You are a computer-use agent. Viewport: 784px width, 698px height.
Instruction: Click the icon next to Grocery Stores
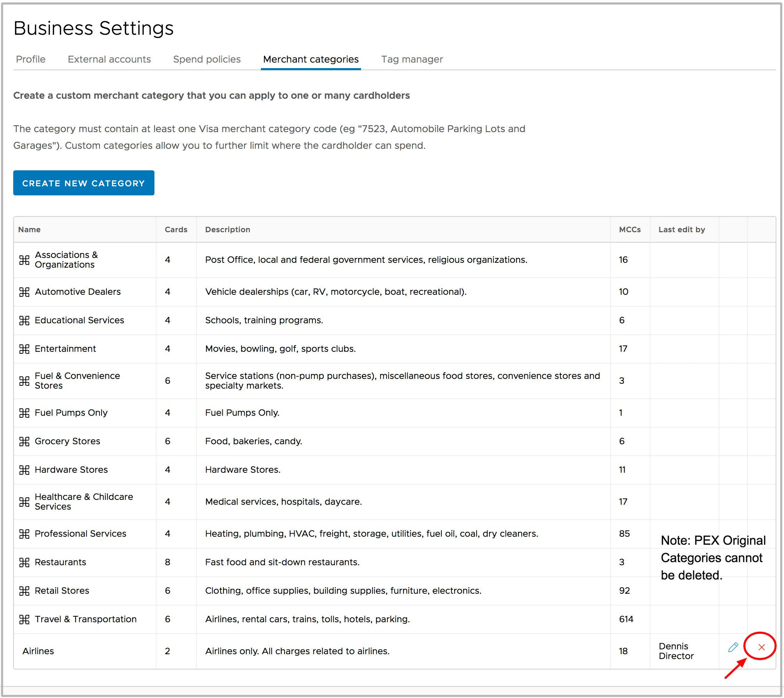coord(24,441)
